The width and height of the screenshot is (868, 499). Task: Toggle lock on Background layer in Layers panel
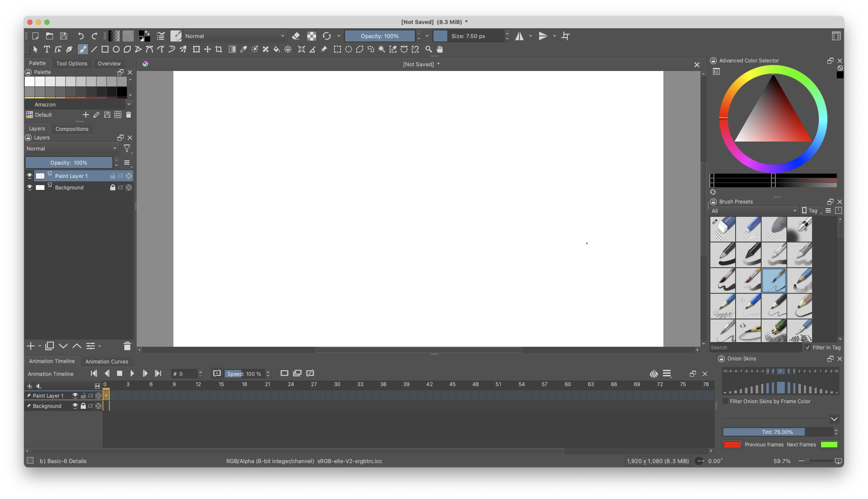pos(112,187)
